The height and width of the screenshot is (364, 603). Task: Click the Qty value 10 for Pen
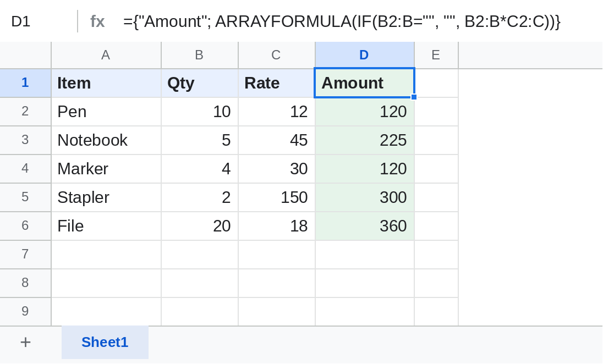(x=200, y=112)
